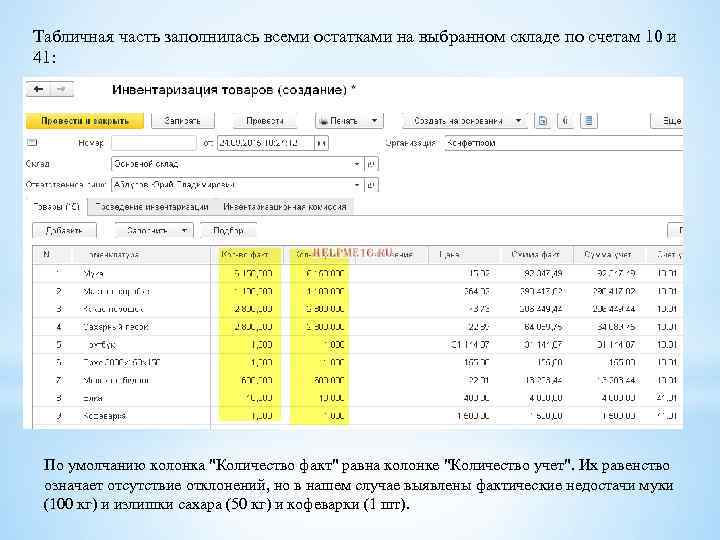Select the 'Товары' tab
This screenshot has height=540, width=720.
coord(56,207)
